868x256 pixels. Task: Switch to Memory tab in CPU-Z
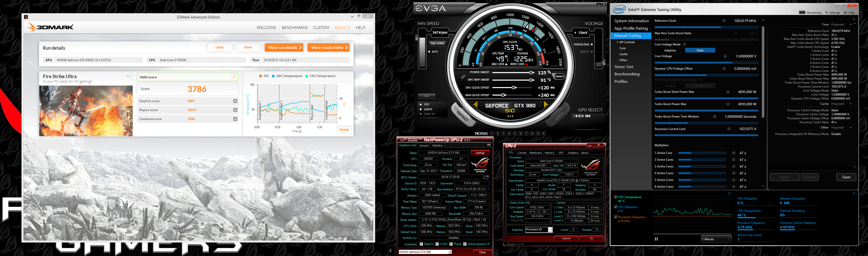[x=549, y=153]
